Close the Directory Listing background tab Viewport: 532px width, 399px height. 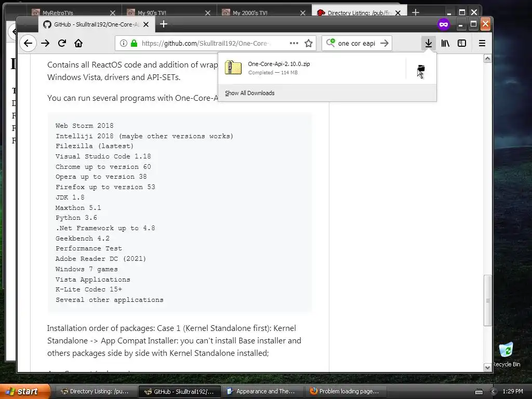tap(397, 13)
